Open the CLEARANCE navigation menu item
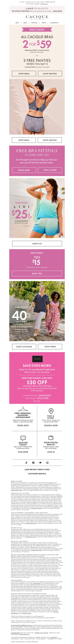 54,23
